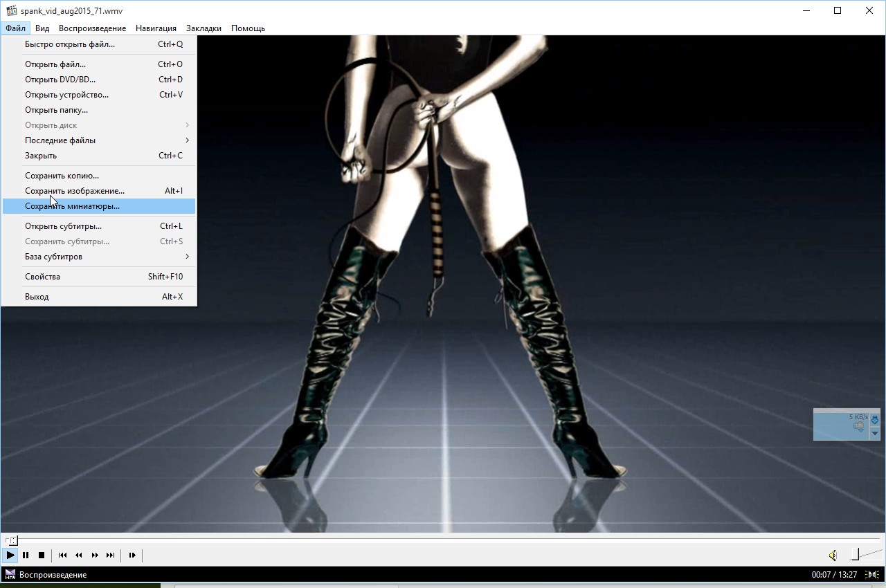This screenshot has height=588, width=886.
Task: Click the audio channel indicator in status bar
Action: tap(871, 574)
